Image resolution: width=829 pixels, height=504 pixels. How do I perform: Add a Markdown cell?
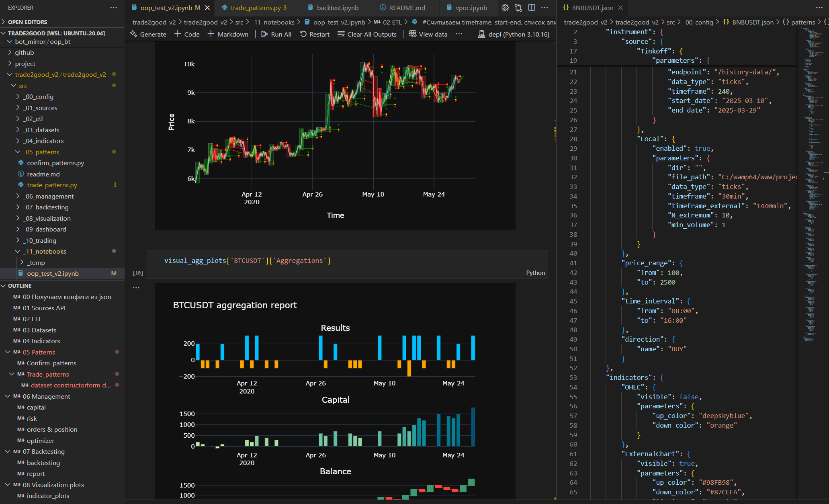click(228, 34)
